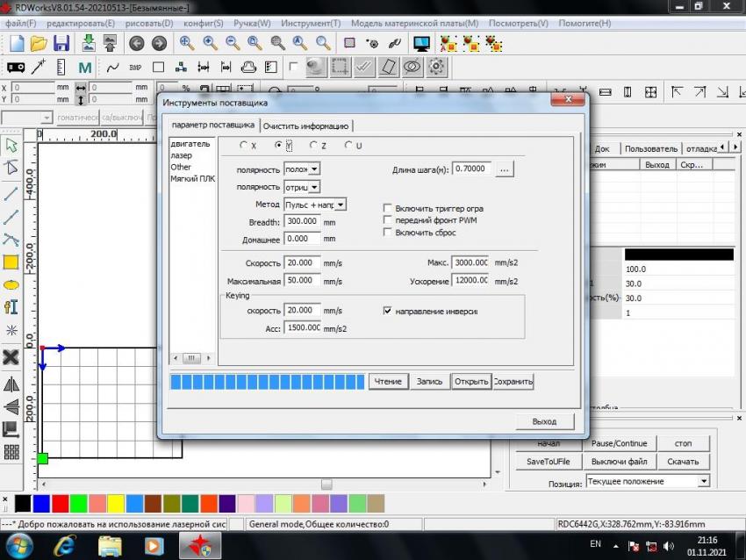This screenshot has height=560, width=746.
Task: Click the monitor preview icon
Action: (x=421, y=43)
